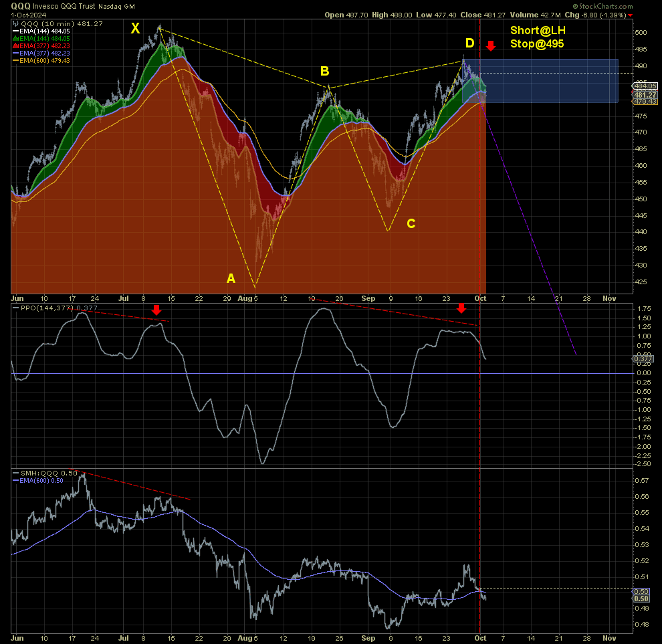Click the 'Jul' date label under the price panel

[123, 298]
